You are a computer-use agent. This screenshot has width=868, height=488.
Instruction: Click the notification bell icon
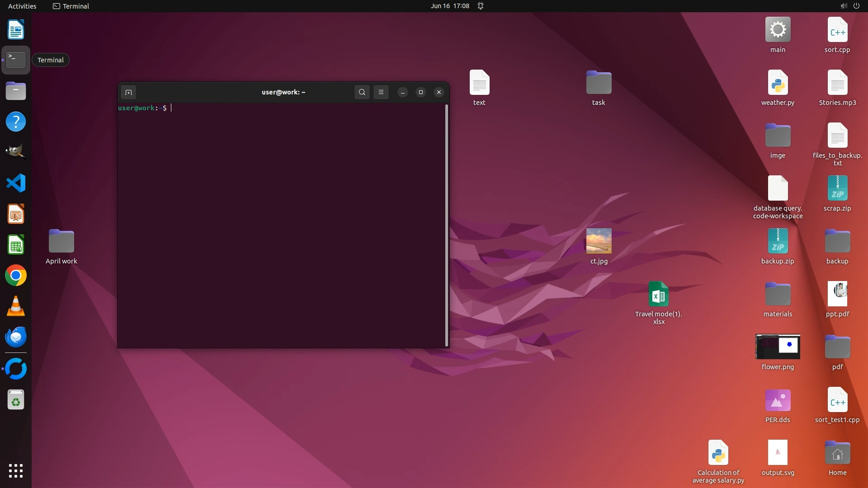(x=481, y=6)
